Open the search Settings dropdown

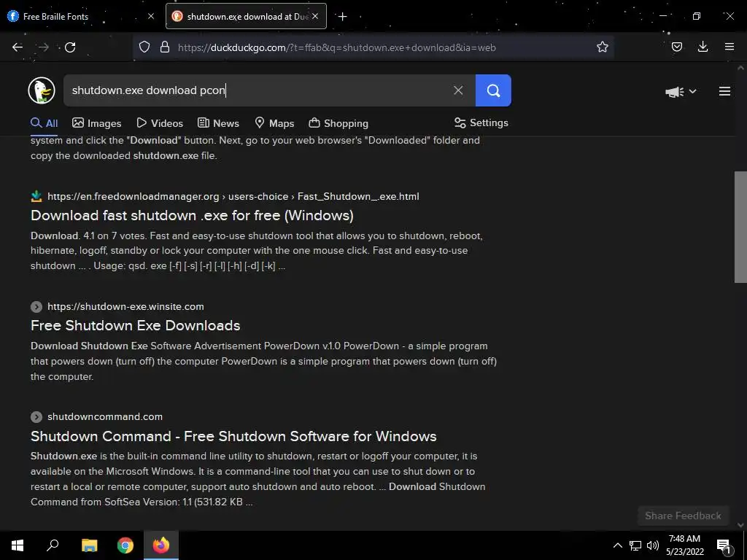[481, 122]
